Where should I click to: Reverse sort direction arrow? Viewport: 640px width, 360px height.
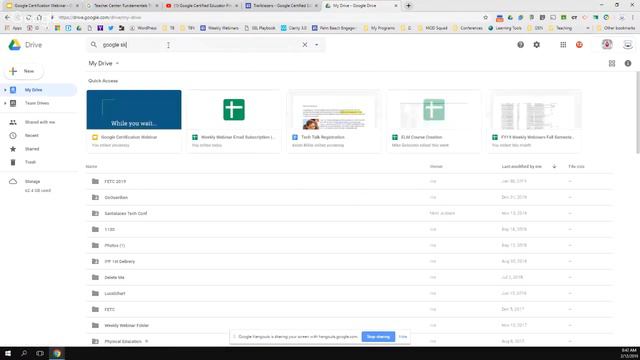554,167
